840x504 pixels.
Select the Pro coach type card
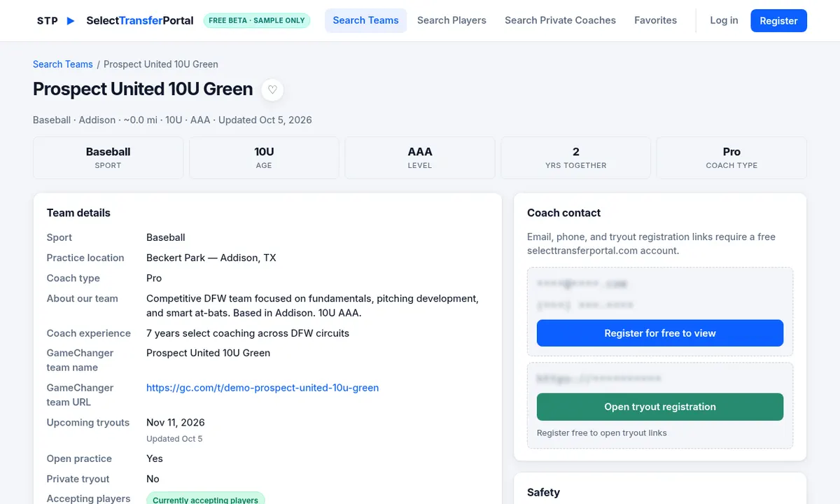[x=731, y=157]
